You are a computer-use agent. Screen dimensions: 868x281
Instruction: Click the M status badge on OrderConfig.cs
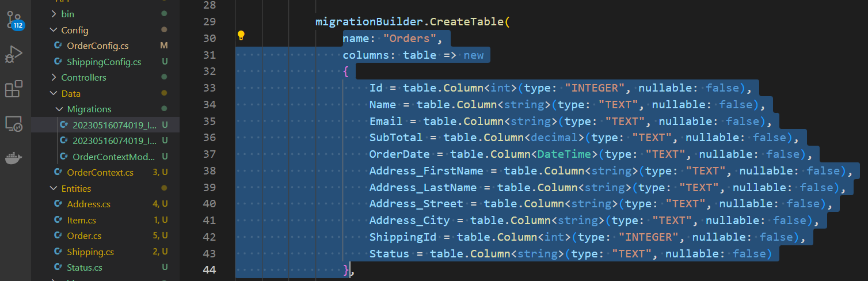pyautogui.click(x=164, y=45)
